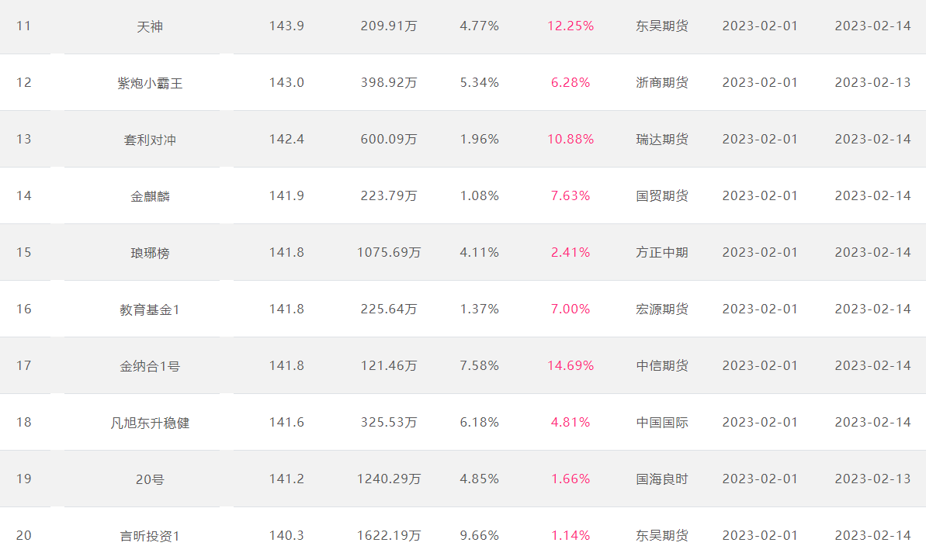Click 东吴期货 in the rank 11 row
Viewport: 926px width, 560px height.
pos(661,26)
